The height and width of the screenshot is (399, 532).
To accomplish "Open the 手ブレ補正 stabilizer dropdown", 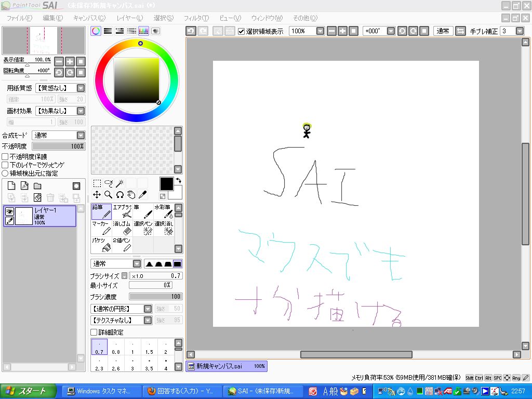I will (520, 31).
